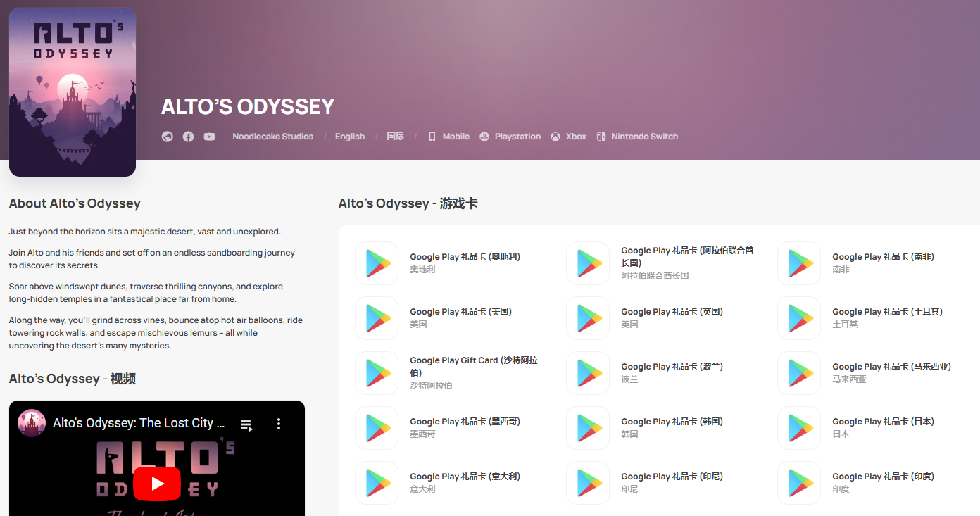This screenshot has height=516, width=980.
Task: Open Google Play 礼品卡 (奥地利)
Action: [x=465, y=257]
